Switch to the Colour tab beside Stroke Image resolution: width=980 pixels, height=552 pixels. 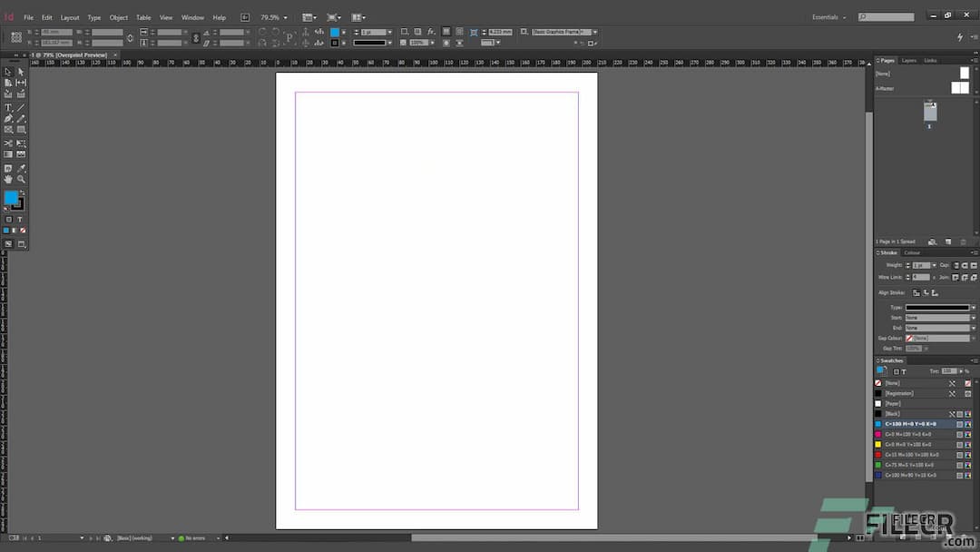[x=914, y=252]
